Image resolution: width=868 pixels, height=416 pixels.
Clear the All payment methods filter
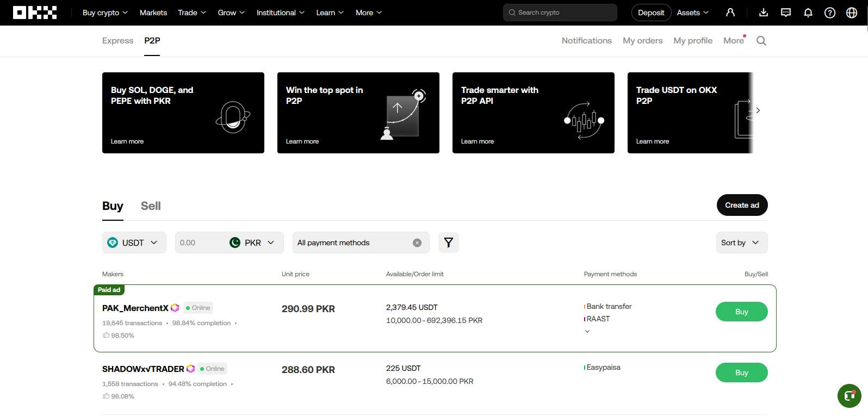point(417,243)
